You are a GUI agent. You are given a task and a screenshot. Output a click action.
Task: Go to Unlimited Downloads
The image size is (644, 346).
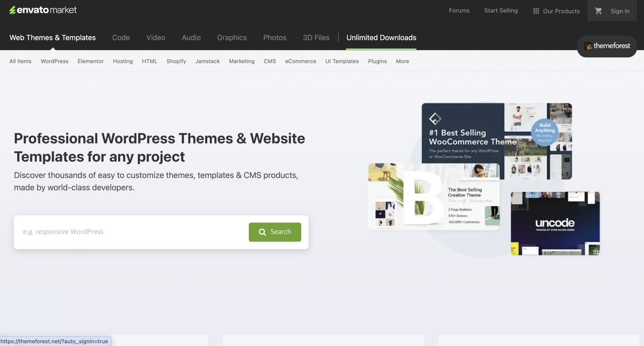[x=381, y=38]
